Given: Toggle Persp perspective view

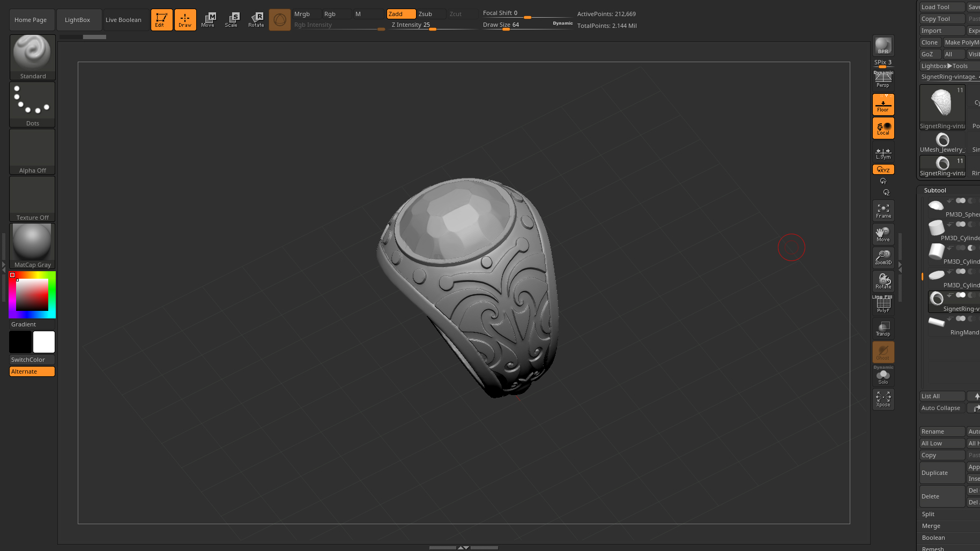Looking at the screenshot, I should click(883, 80).
